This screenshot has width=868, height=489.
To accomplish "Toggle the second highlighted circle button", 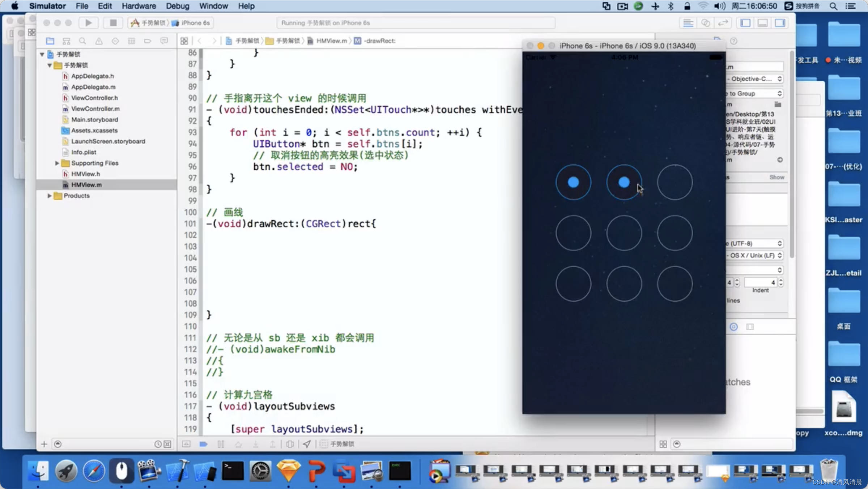I will 624,183.
